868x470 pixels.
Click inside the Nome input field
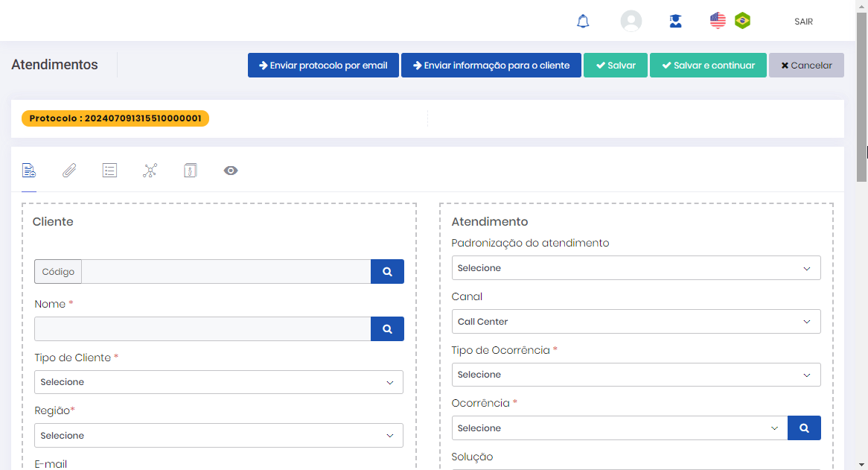click(x=202, y=328)
